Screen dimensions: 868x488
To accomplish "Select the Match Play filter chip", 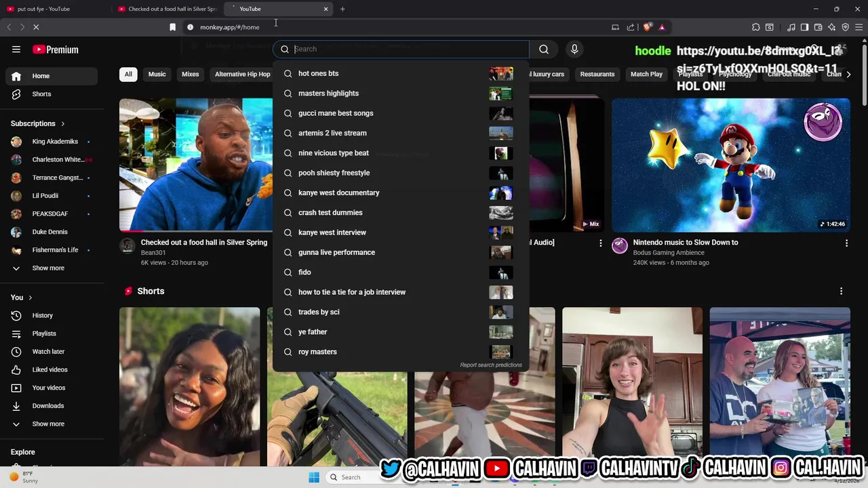I will click(646, 74).
